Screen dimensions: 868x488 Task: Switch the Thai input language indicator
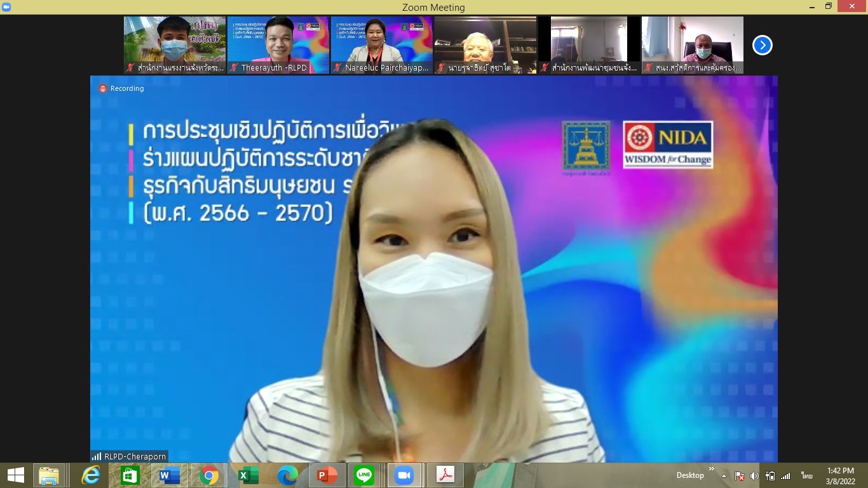[807, 476]
